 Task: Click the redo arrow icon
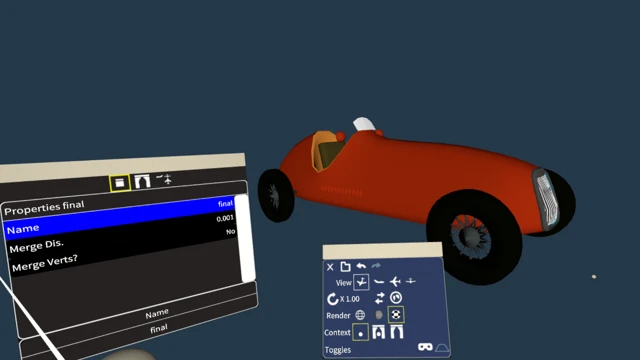376,266
